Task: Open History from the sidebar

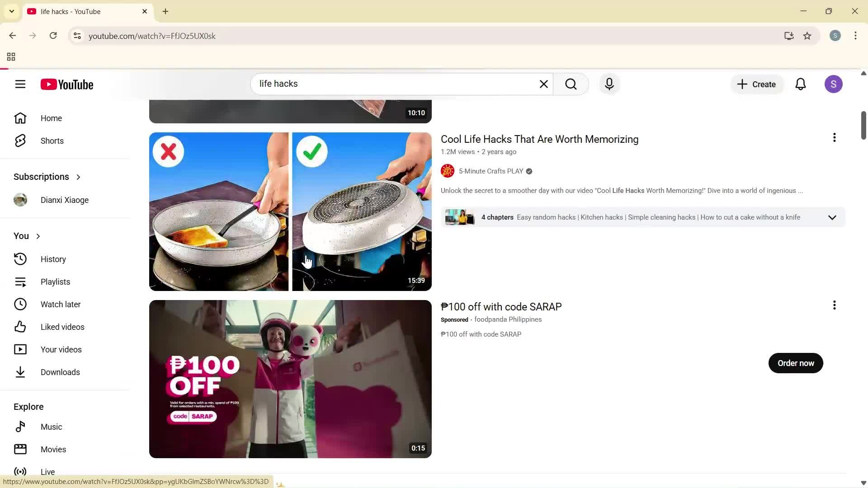Action: pyautogui.click(x=53, y=259)
